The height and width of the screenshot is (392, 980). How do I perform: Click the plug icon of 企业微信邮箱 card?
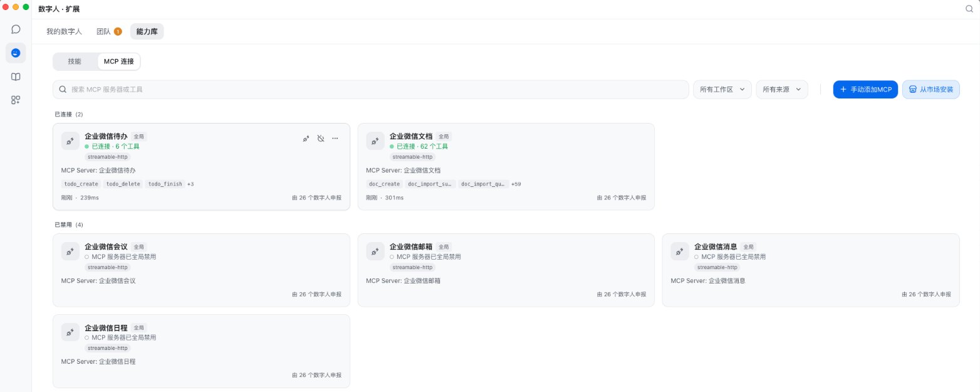pos(375,252)
